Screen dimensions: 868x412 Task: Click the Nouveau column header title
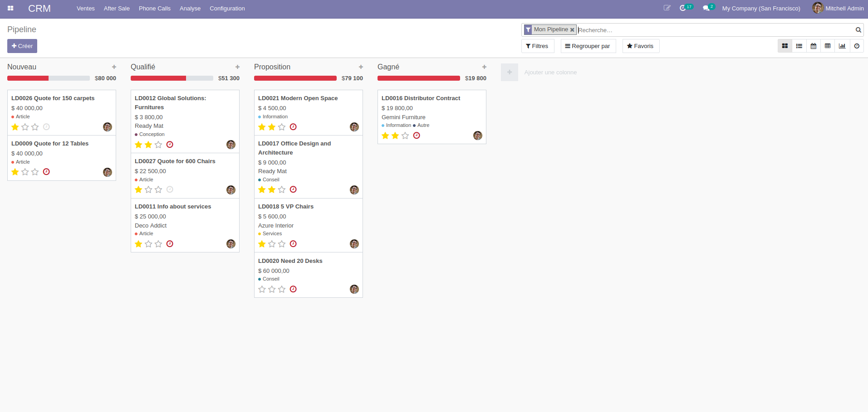tap(22, 67)
